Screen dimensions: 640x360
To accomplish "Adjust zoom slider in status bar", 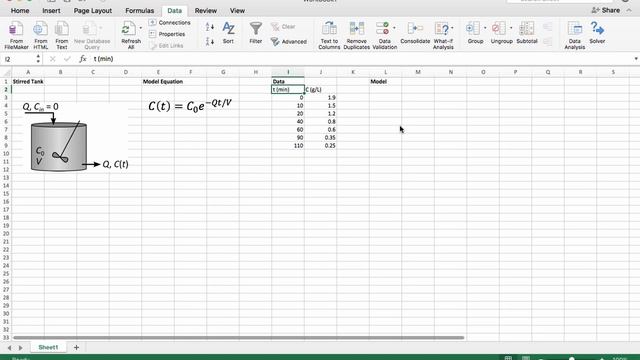I will point(571,358).
